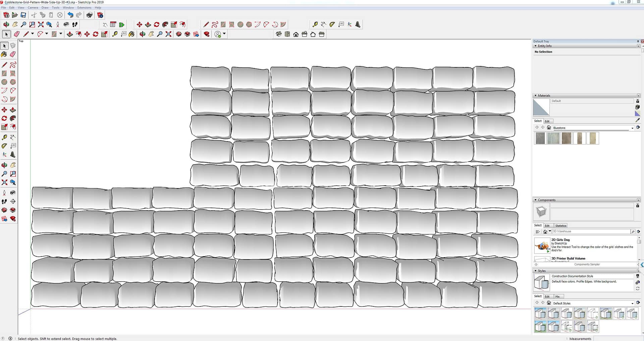Click the Print icon in top toolbar
The width and height of the screenshot is (644, 341).
(89, 15)
